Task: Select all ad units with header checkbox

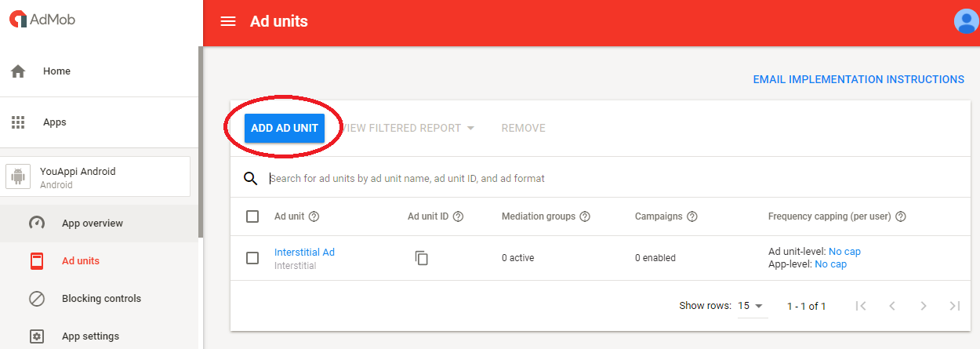Action: (252, 216)
